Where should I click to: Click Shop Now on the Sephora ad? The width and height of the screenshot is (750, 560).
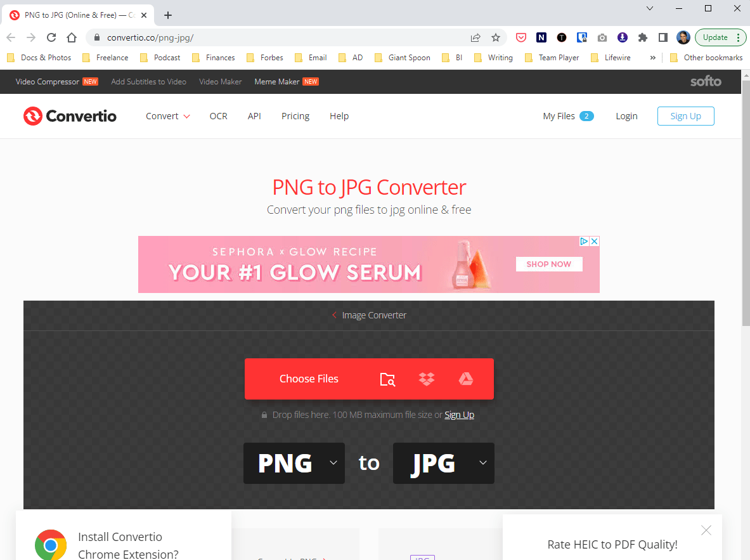(548, 264)
